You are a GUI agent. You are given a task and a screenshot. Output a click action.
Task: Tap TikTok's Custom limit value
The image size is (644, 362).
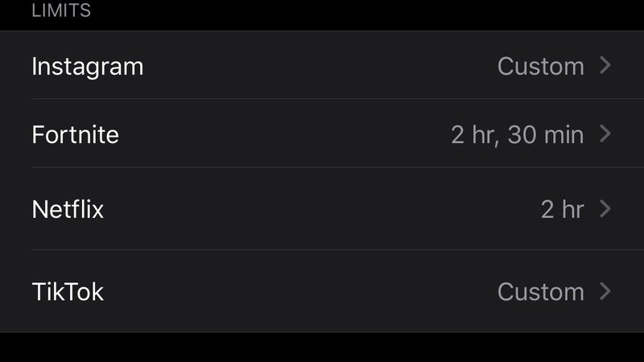pos(540,291)
